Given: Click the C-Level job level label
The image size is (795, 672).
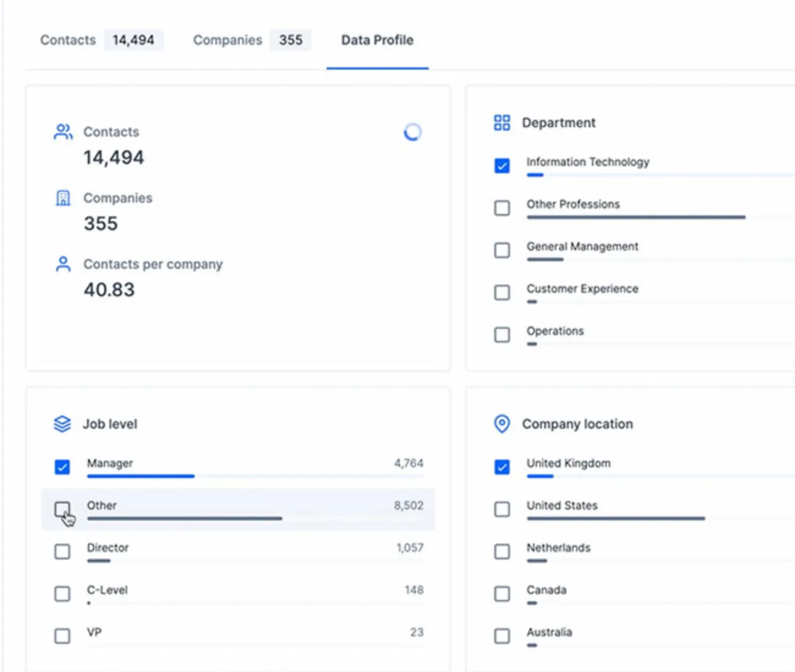Looking at the screenshot, I should [107, 590].
